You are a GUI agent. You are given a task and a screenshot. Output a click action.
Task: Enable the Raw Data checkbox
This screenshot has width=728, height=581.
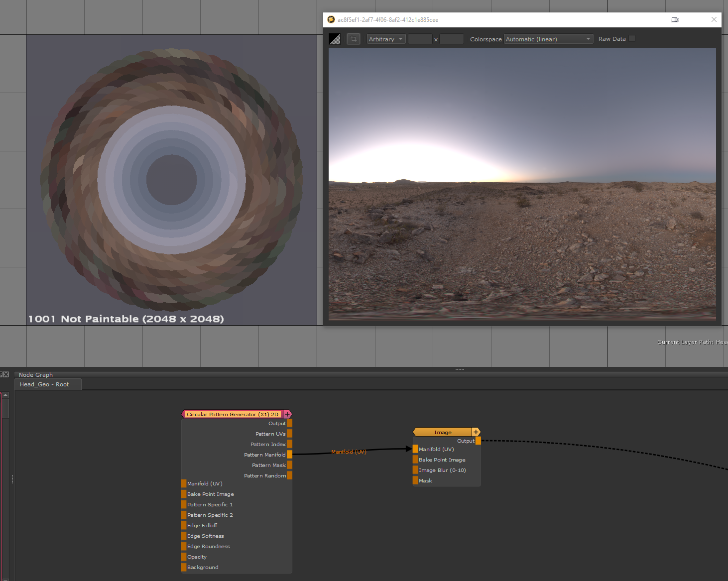(632, 39)
